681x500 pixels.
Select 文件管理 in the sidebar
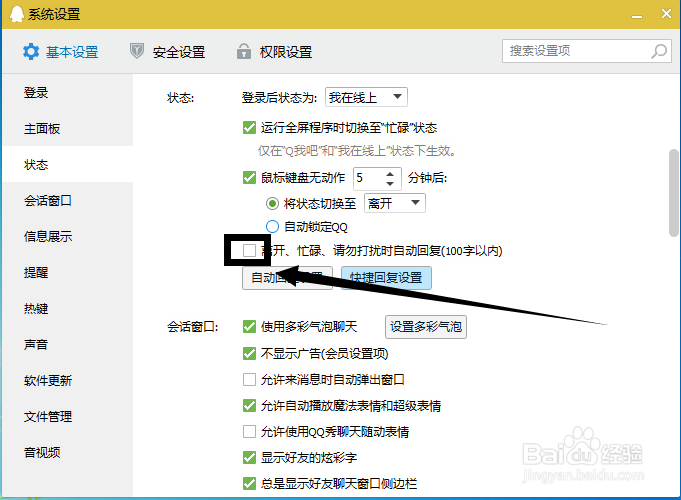tap(67, 417)
